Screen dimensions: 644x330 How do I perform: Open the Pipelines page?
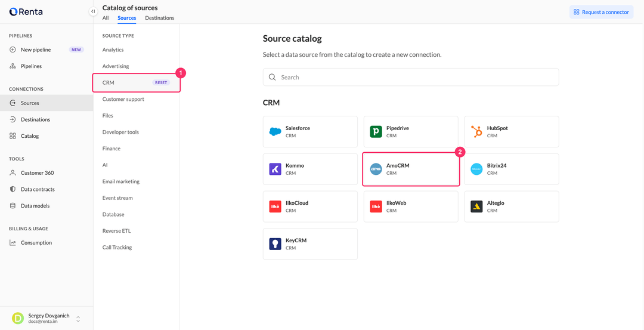[x=31, y=66]
